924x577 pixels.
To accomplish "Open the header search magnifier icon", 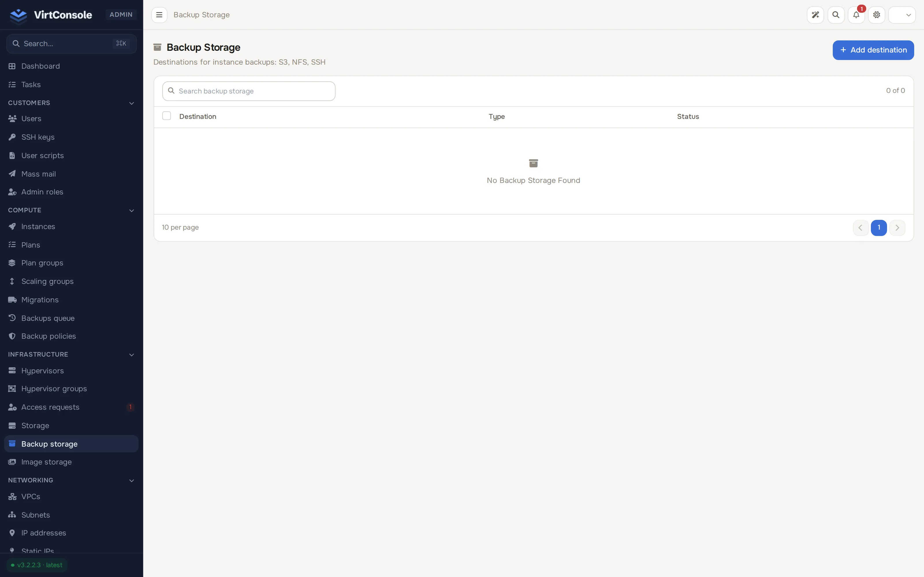I will [836, 15].
